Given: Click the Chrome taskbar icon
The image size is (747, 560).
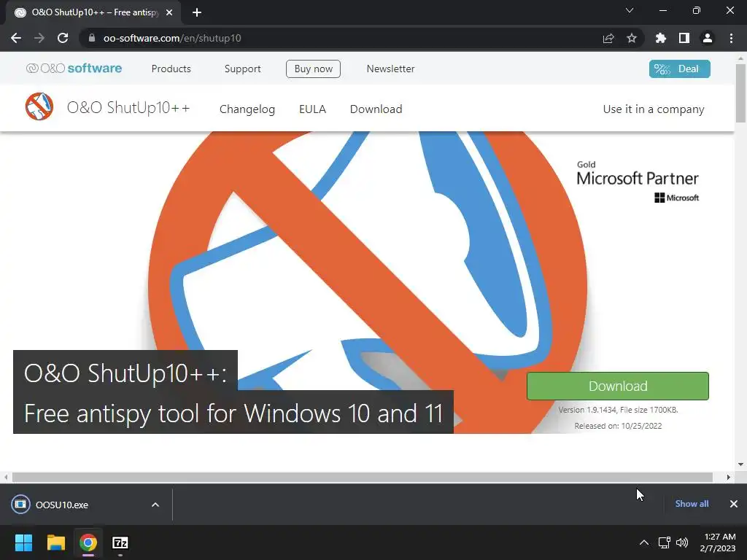Looking at the screenshot, I should (x=88, y=542).
